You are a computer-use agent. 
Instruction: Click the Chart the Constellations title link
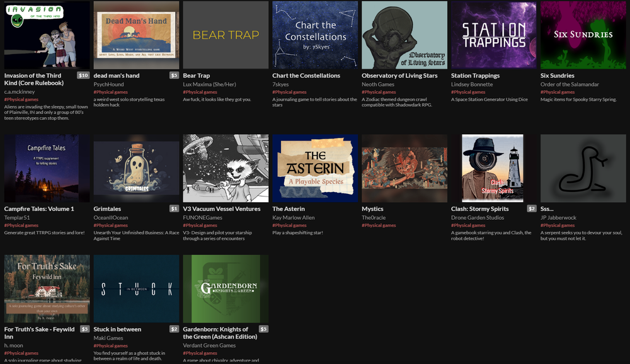tap(306, 76)
